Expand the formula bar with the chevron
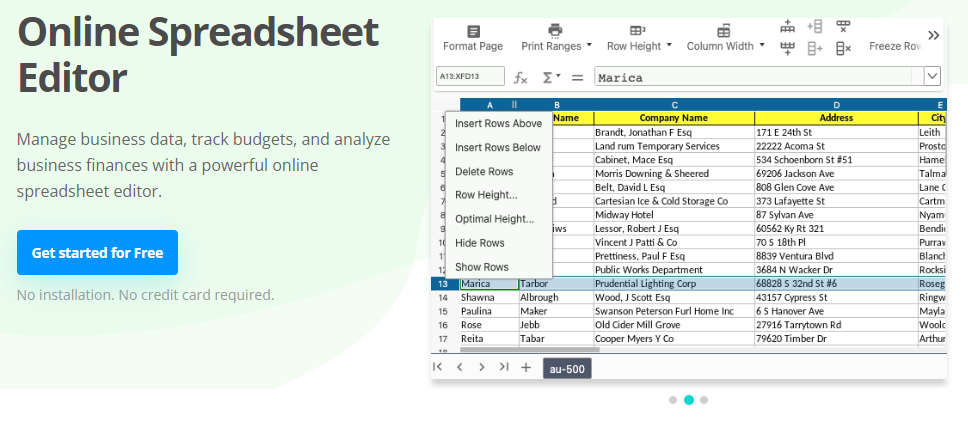 click(x=932, y=76)
